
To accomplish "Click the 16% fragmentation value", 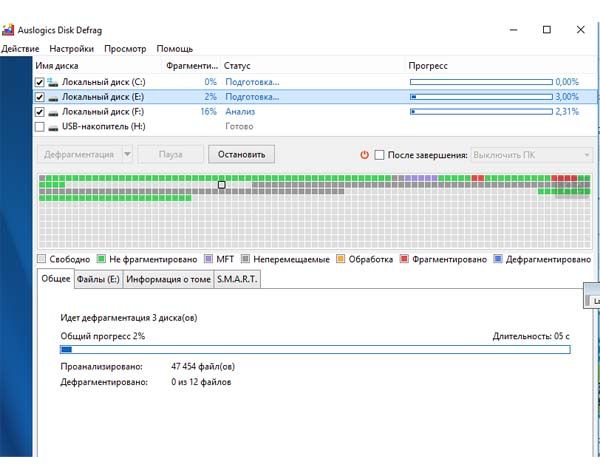I will (x=209, y=112).
